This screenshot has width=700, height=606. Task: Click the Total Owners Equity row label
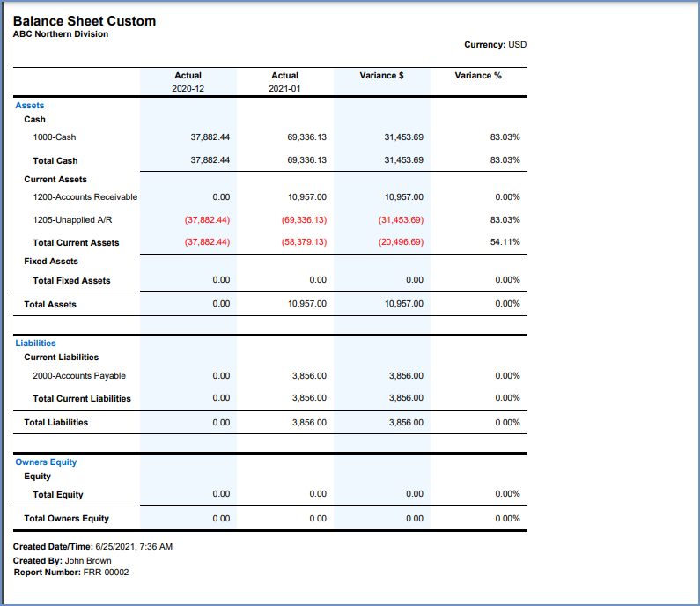pos(67,519)
